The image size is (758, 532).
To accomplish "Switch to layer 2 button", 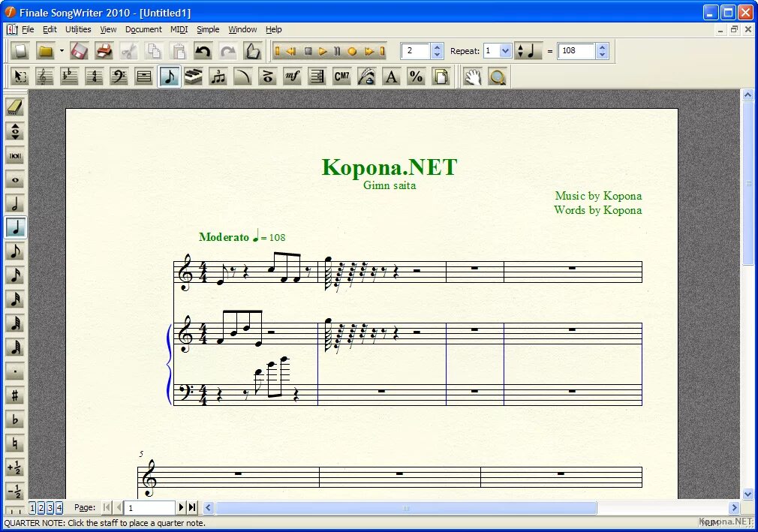I will [41, 507].
